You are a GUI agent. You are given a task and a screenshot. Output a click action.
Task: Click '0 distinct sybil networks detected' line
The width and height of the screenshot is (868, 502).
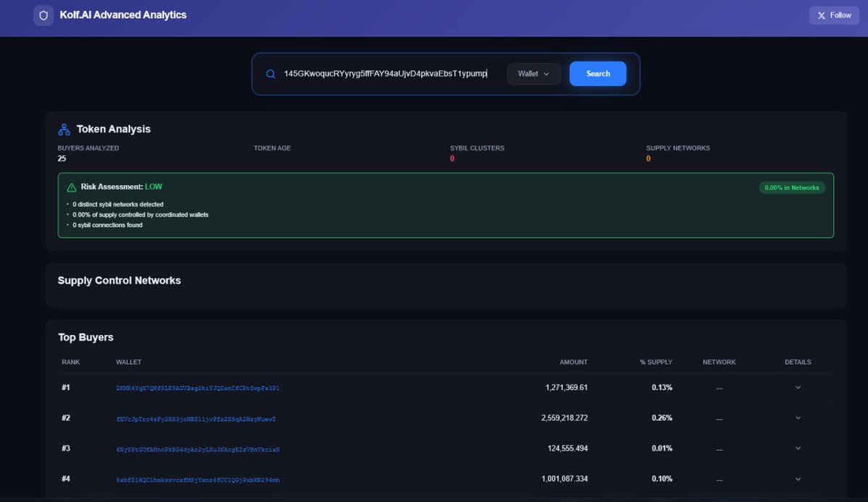118,205
